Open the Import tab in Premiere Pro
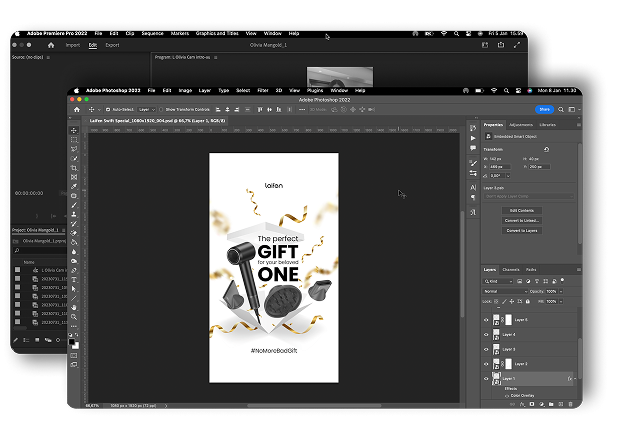This screenshot has height=426, width=619. 73,45
